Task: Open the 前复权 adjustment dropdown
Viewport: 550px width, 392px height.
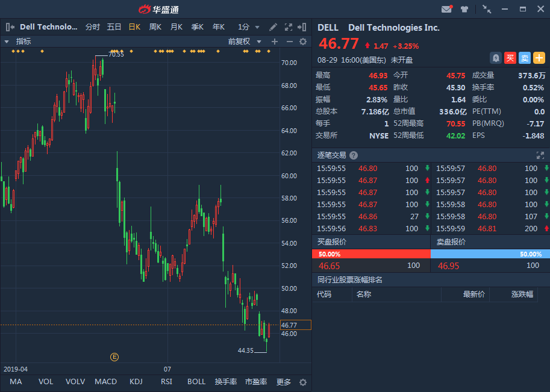Action: point(245,42)
